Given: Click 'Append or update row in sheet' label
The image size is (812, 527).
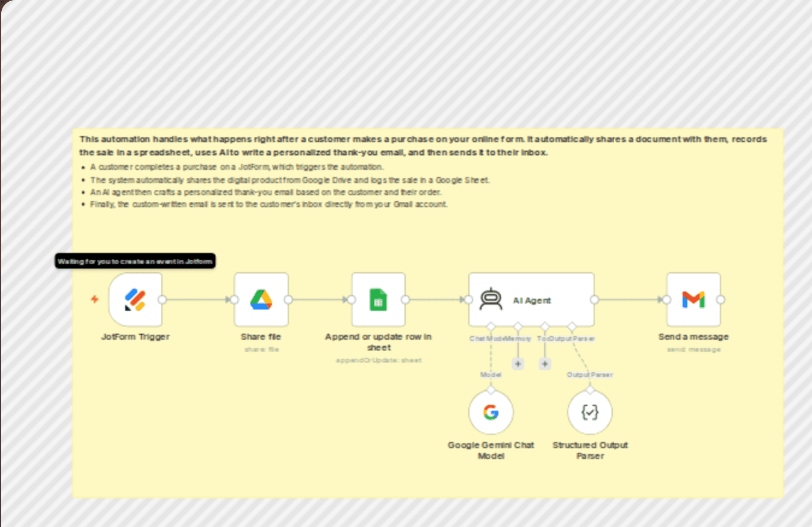Looking at the screenshot, I should tap(379, 342).
